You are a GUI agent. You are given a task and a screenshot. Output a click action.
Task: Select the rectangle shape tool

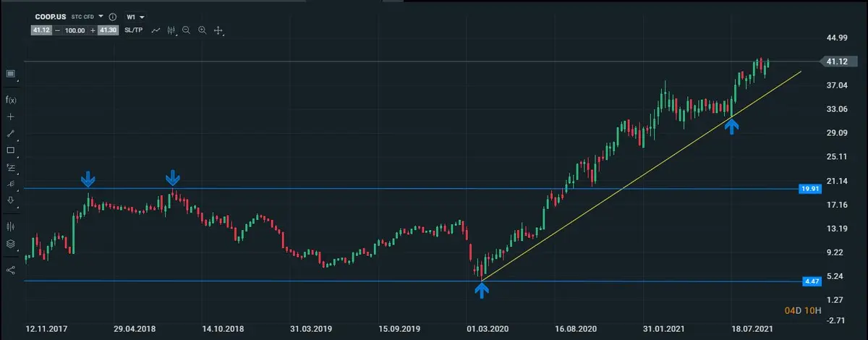[x=11, y=150]
